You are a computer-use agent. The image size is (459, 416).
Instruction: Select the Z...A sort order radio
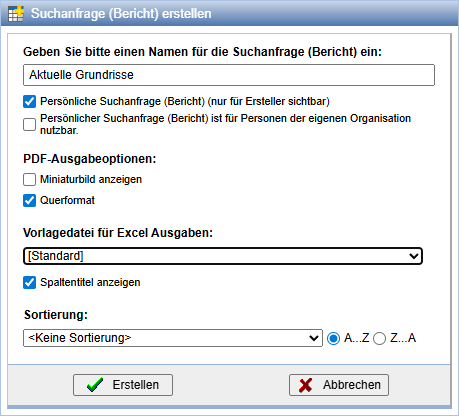379,339
